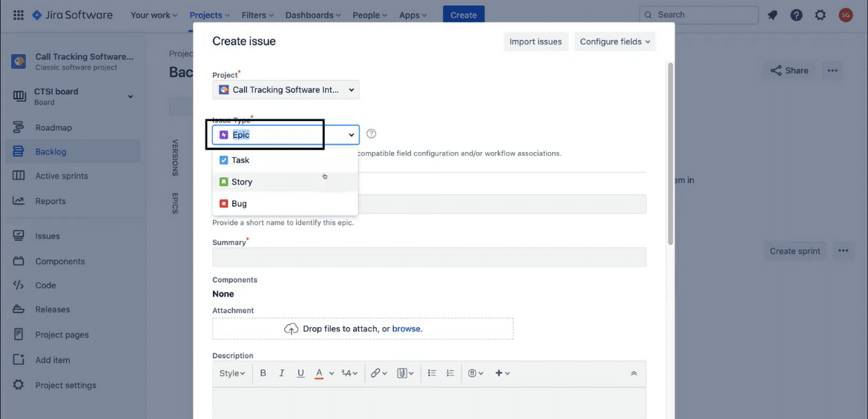Click the Search field in top bar

point(699,15)
